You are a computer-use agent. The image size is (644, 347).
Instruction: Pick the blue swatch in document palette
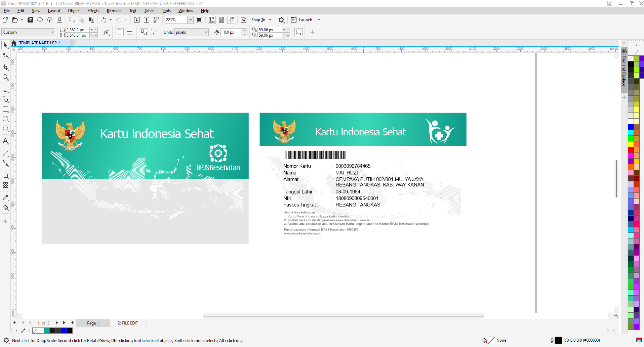click(x=64, y=331)
